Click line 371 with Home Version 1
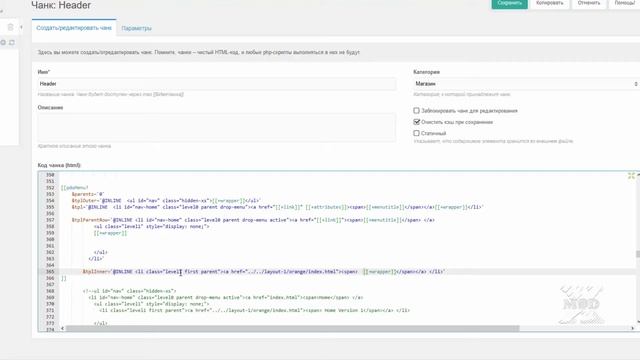The height and width of the screenshot is (360, 640). click(254, 310)
